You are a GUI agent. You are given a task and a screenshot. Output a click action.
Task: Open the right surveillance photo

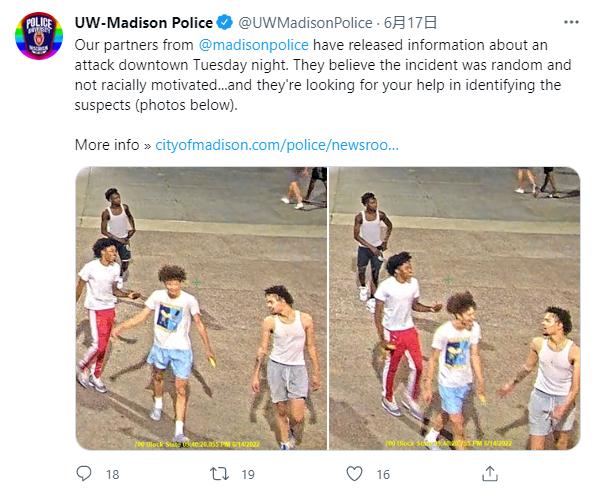[455, 308]
